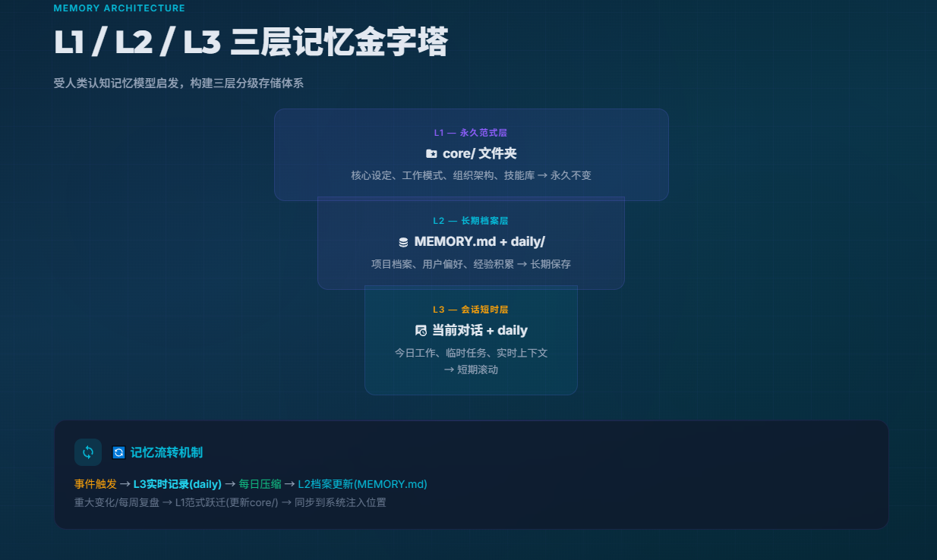This screenshot has height=560, width=937.
Task: Click the MEMORY.md + daily/ heading
Action: click(x=480, y=242)
